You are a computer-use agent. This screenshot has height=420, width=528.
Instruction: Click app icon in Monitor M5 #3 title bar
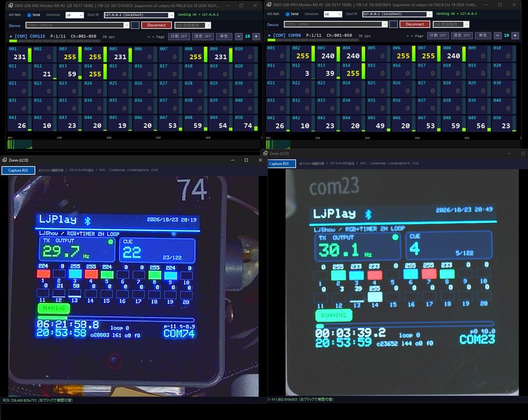(10, 5)
